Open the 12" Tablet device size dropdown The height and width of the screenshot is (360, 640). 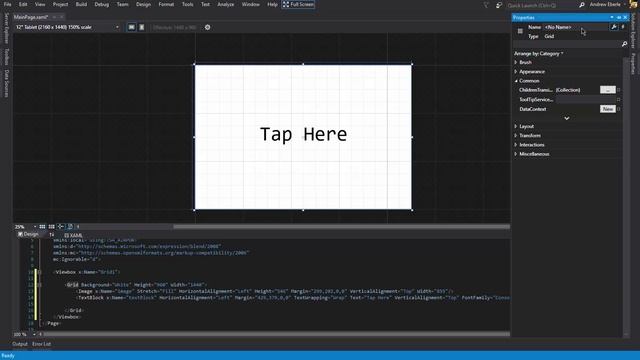[67, 27]
